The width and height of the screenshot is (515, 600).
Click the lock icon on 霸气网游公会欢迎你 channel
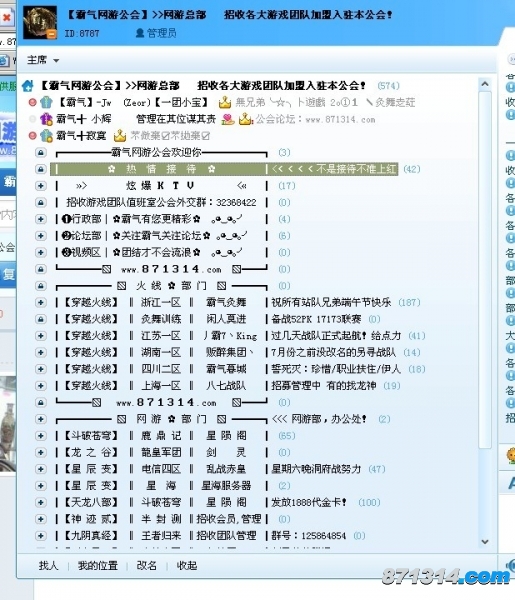(41, 153)
